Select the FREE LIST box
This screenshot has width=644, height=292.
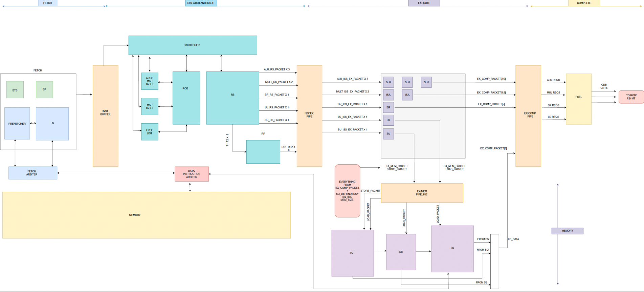(x=150, y=132)
